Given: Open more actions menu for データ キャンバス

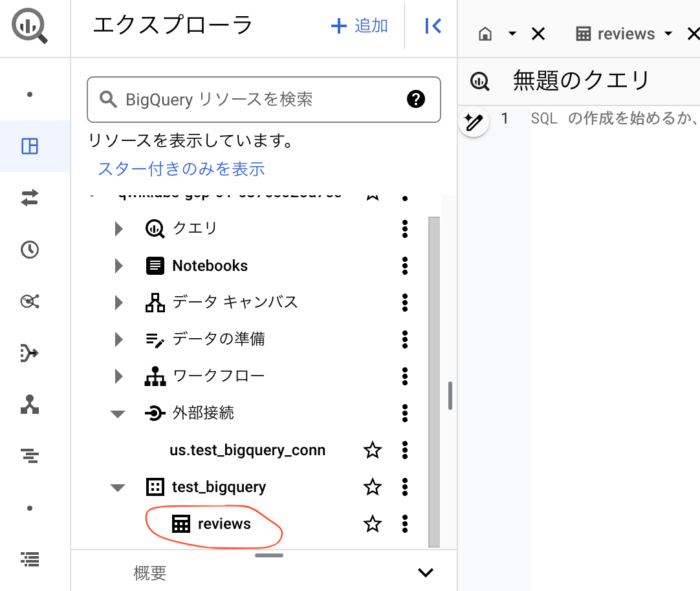Looking at the screenshot, I should [x=405, y=303].
